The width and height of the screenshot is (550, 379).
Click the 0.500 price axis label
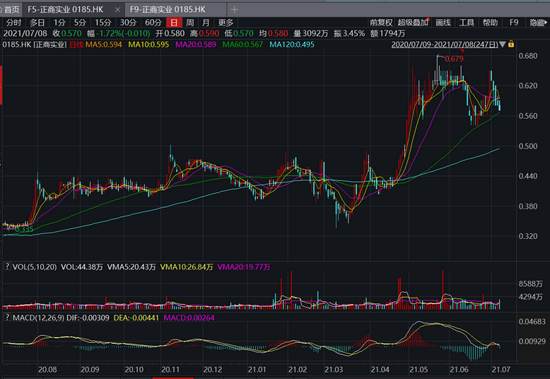tap(528, 146)
